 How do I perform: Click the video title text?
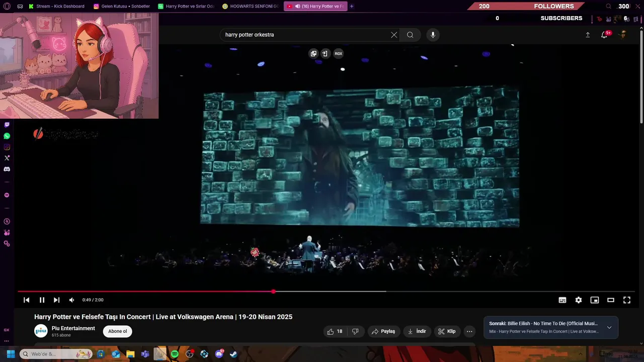pos(163,317)
